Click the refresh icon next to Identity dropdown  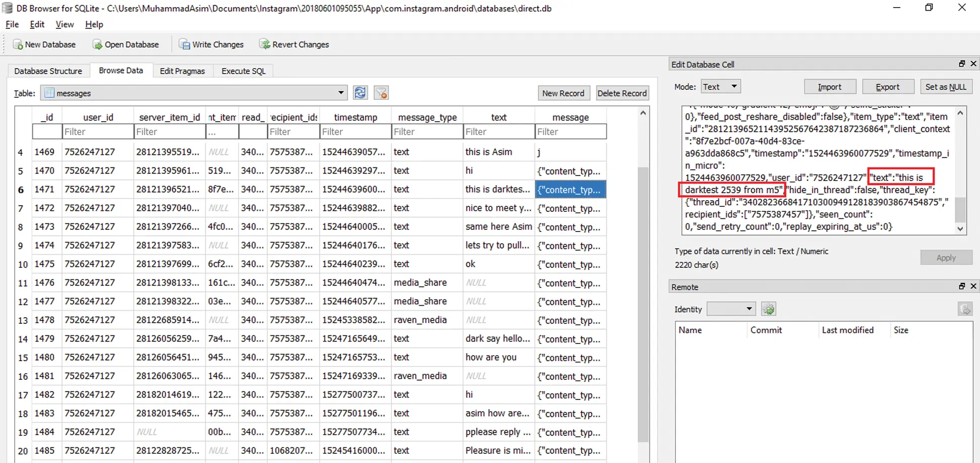tap(769, 309)
